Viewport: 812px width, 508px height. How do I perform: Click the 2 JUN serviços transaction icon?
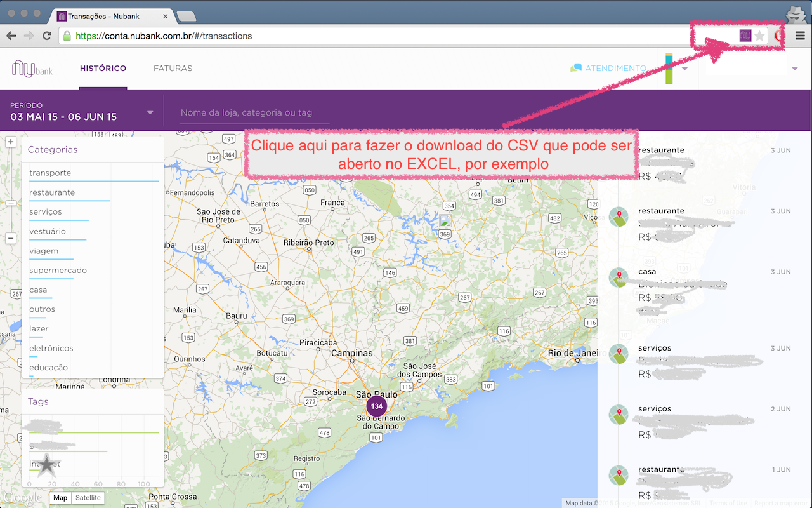pos(618,415)
